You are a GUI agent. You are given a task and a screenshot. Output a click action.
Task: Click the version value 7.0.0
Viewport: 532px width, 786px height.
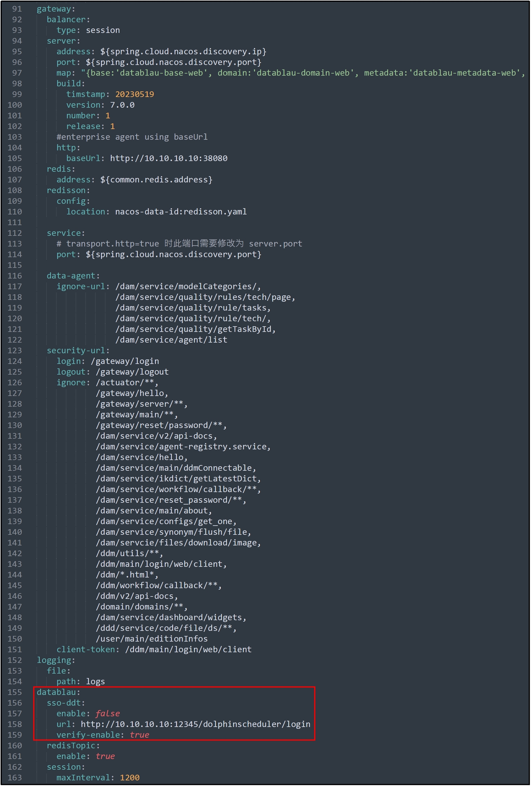coord(122,105)
